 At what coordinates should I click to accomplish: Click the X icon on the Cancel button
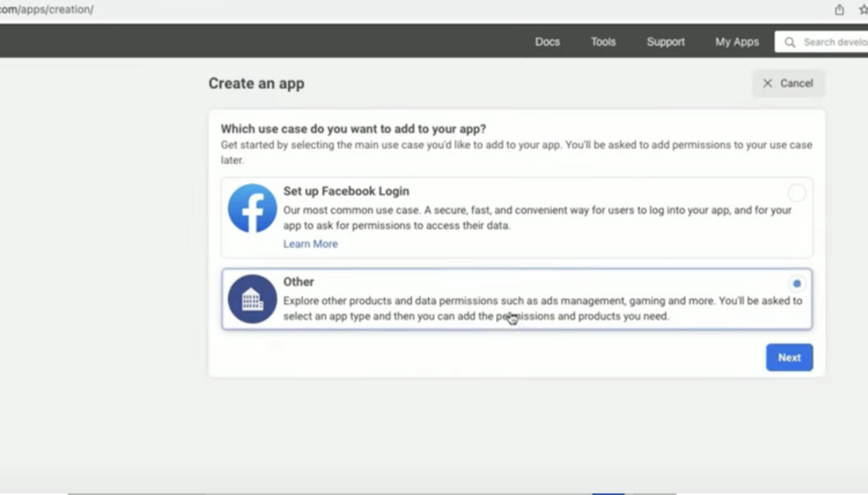pos(768,83)
